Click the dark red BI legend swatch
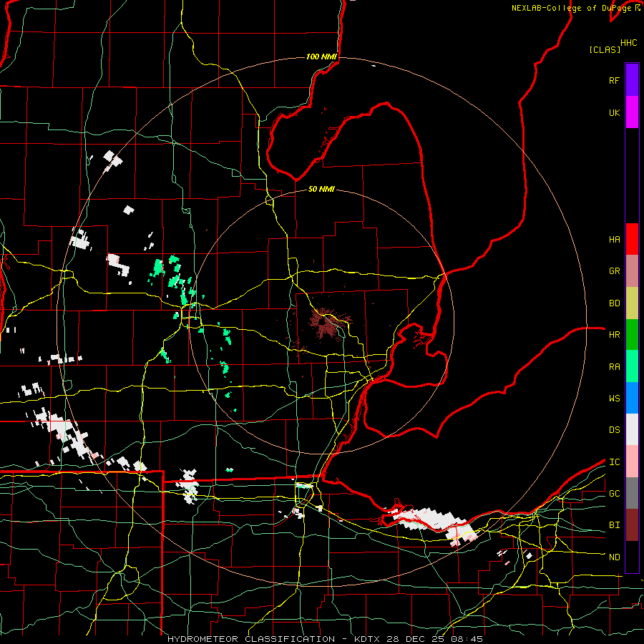 (x=632, y=525)
